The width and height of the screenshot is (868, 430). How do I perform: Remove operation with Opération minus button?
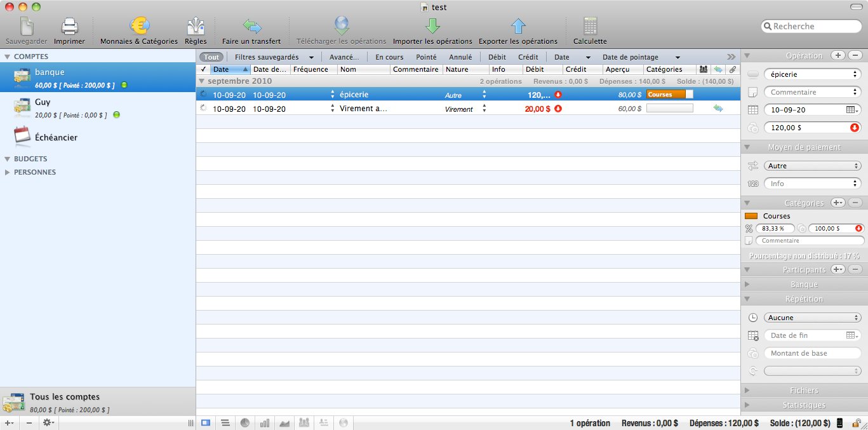(x=855, y=56)
